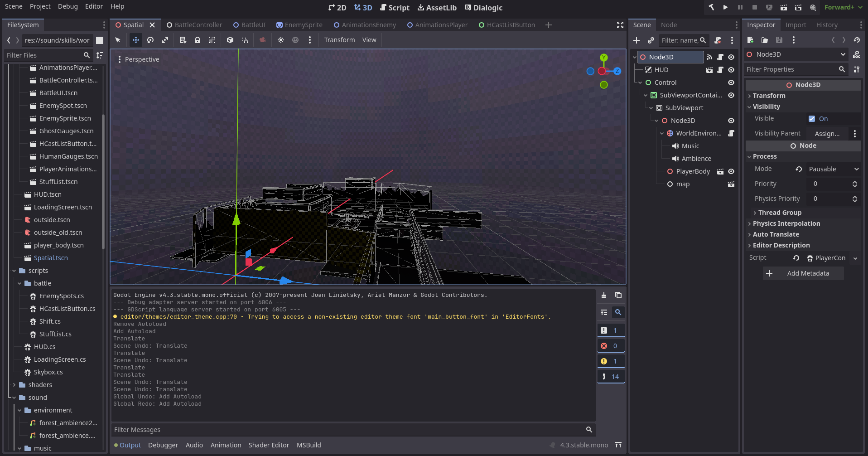The width and height of the screenshot is (868, 456).
Task: Expand the shaders folder
Action: coord(14,385)
